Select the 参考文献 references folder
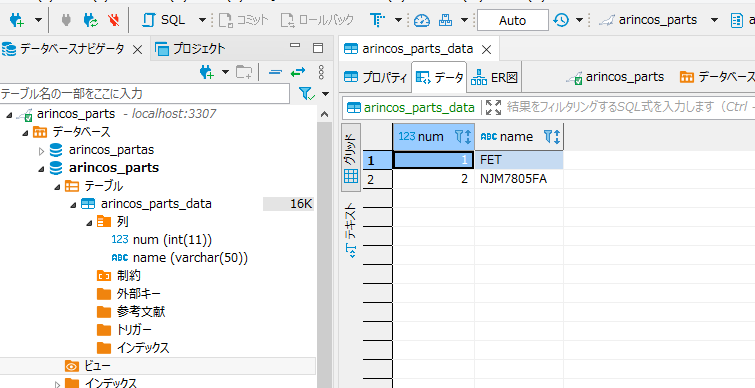 141,311
